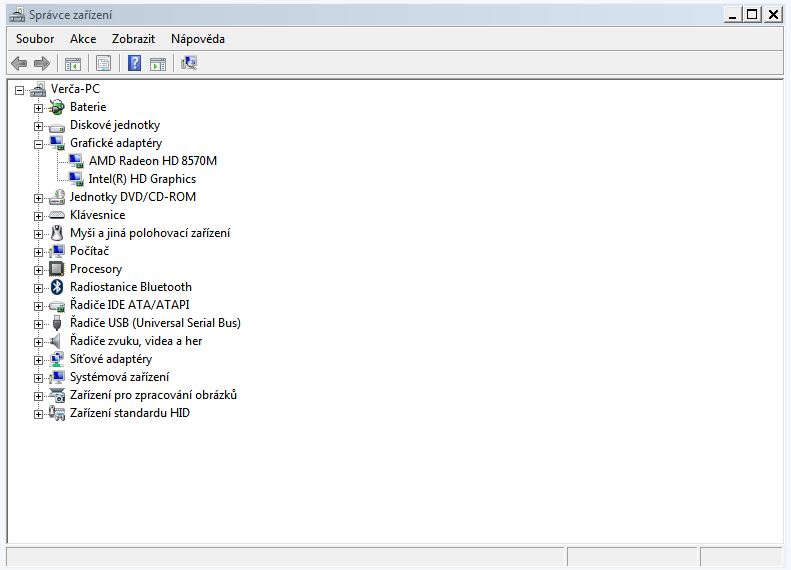This screenshot has width=791, height=570.
Task: Collapse the Verča-PC root node
Action: pyautogui.click(x=19, y=91)
